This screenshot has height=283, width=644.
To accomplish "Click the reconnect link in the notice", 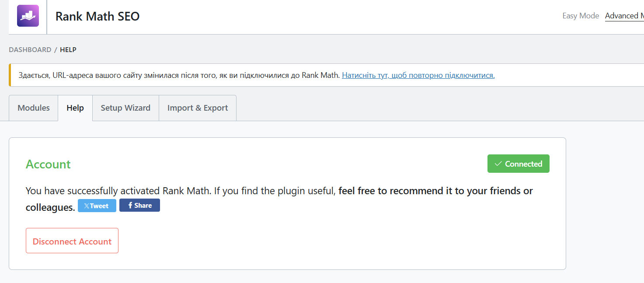I will point(418,75).
